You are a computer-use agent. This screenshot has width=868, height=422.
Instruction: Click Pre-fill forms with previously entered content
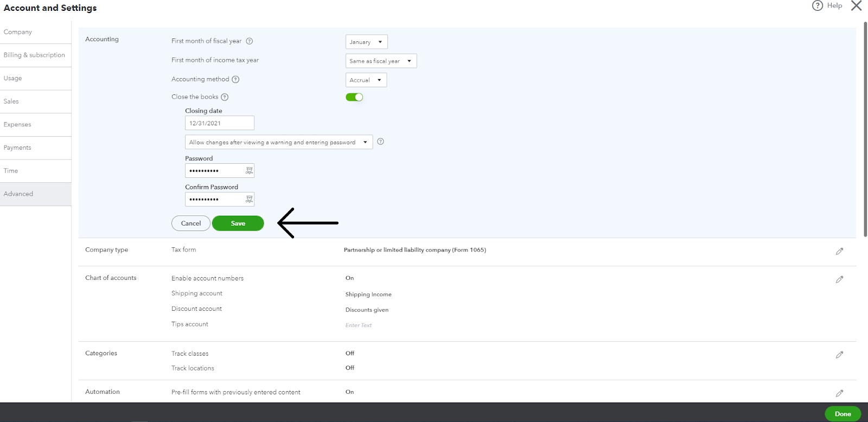coord(236,392)
